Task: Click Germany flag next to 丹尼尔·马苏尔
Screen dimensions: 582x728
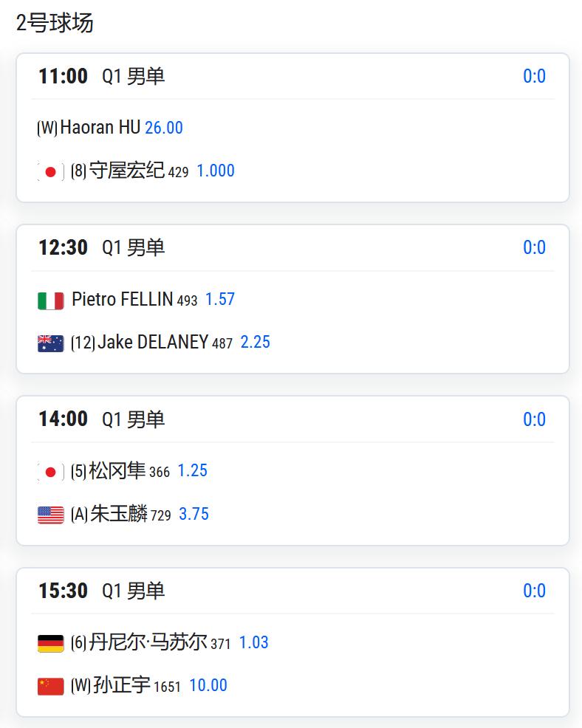Action: (50, 644)
